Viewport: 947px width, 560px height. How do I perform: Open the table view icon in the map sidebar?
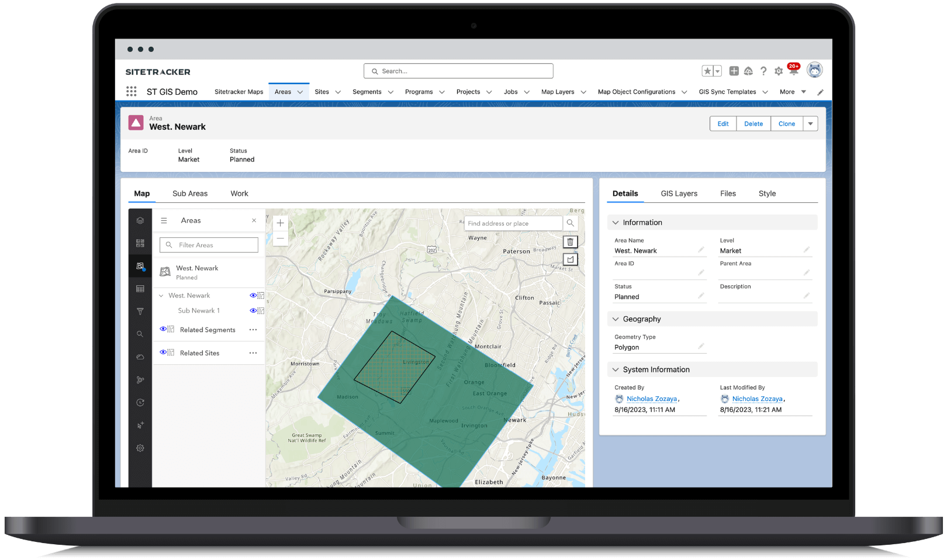click(140, 289)
